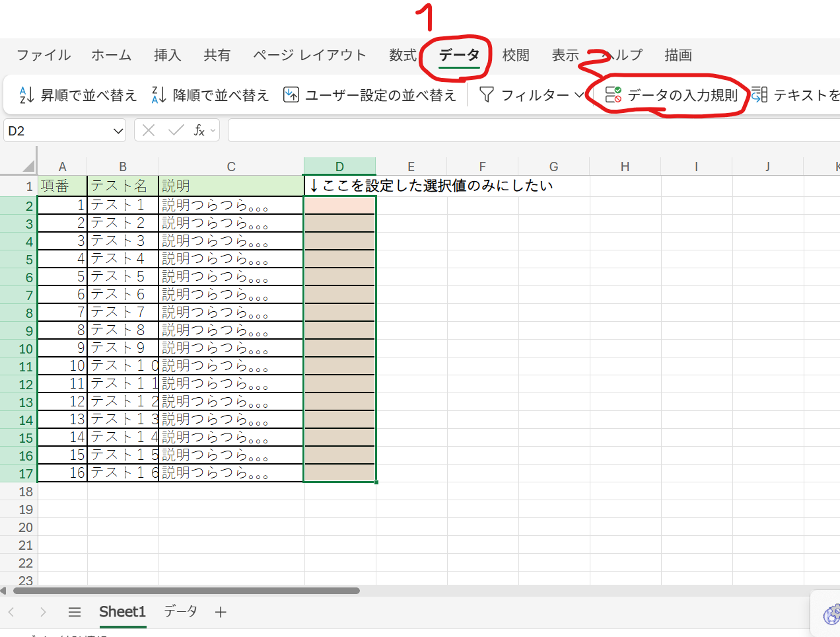The image size is (840, 637).
Task: Click 説明つらつら cell in row 3
Action: coord(231,223)
